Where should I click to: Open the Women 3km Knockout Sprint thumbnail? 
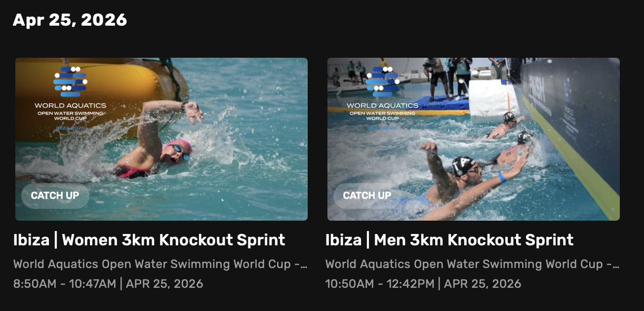[161, 139]
